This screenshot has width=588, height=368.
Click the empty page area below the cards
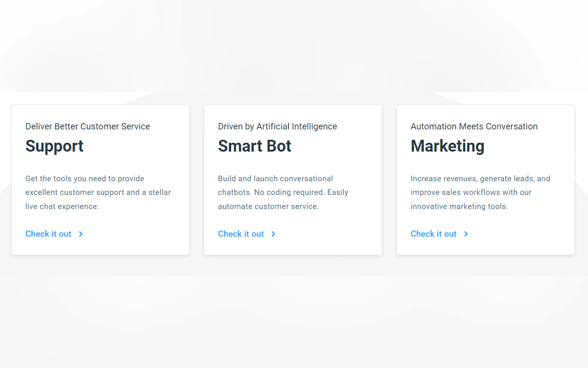[x=294, y=316]
